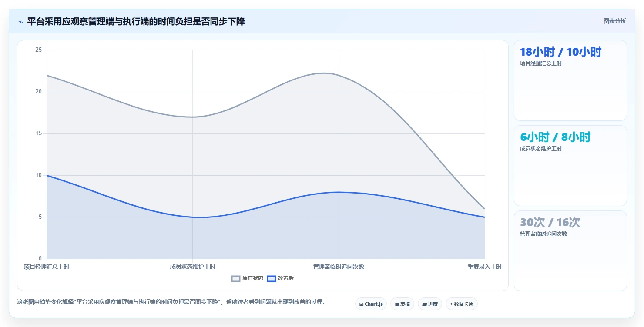The height and width of the screenshot is (327, 644).
Task: Click the 项目经理汇总工时 card caption
Action: [541, 63]
